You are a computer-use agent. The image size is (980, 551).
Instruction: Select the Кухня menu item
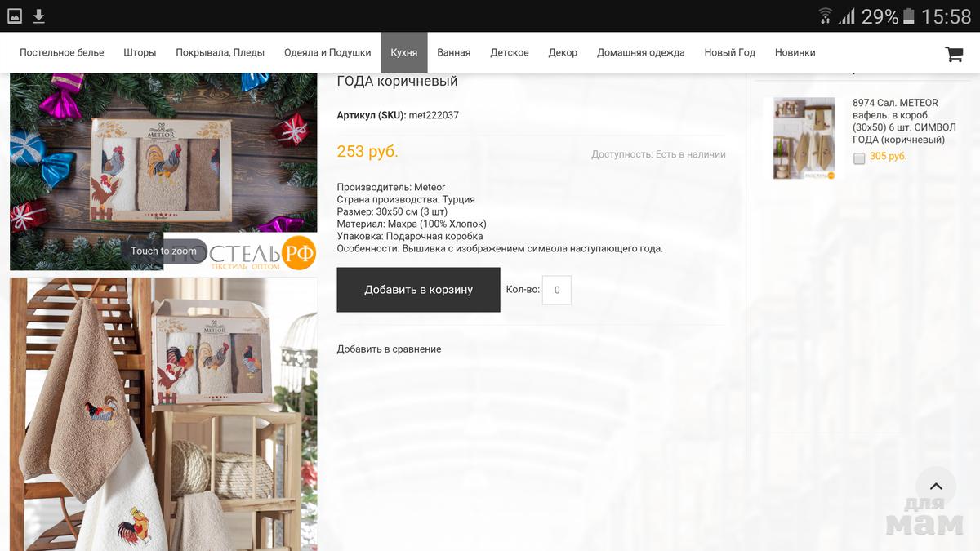[404, 52]
